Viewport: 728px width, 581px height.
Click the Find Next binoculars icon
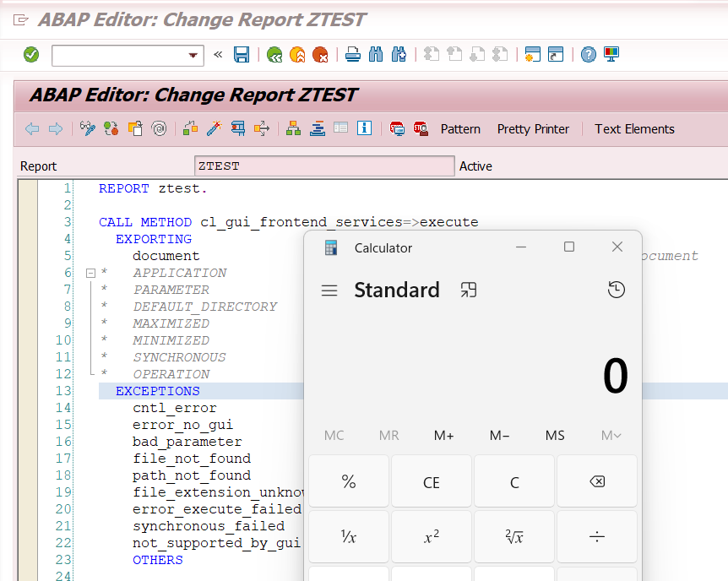(399, 55)
